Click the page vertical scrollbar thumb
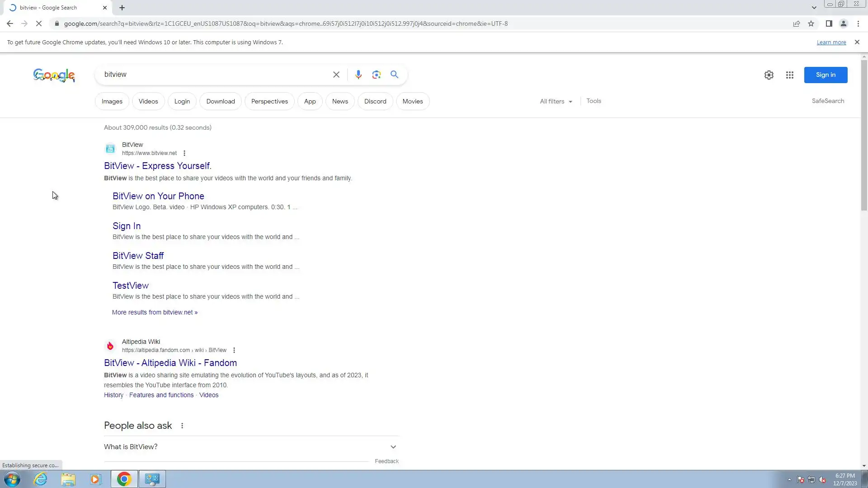Image resolution: width=868 pixels, height=488 pixels. pyautogui.click(x=864, y=136)
